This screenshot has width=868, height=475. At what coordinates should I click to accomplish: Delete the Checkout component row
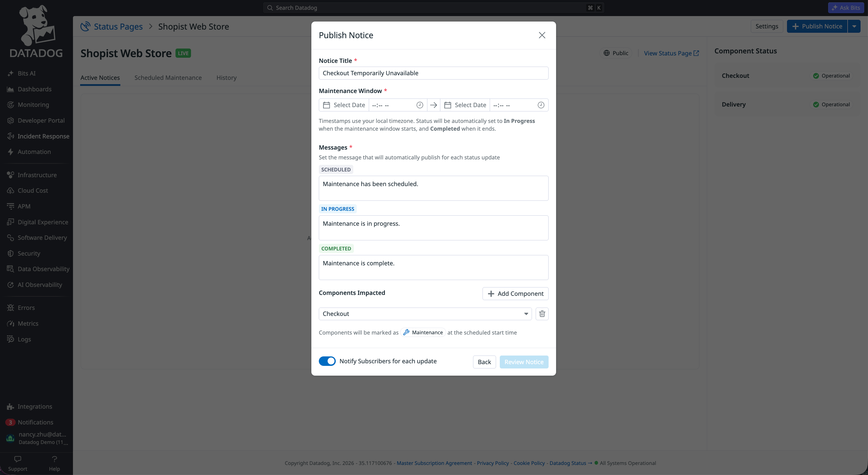[x=542, y=314]
